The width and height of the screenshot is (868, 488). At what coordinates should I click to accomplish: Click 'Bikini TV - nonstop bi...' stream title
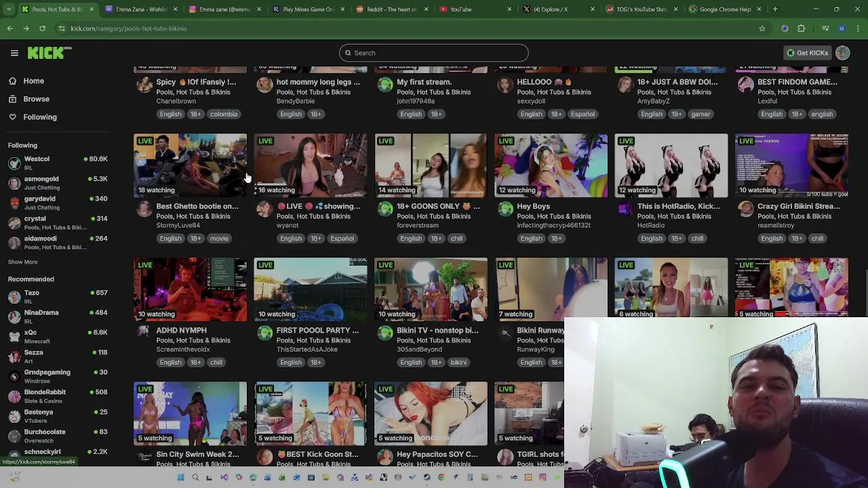[x=437, y=330]
